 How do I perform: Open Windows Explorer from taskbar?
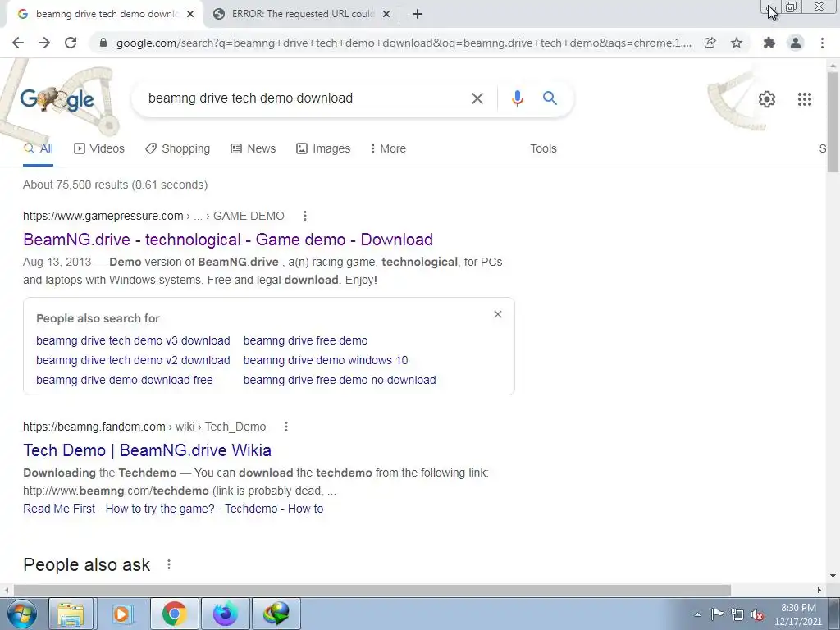pyautogui.click(x=71, y=614)
